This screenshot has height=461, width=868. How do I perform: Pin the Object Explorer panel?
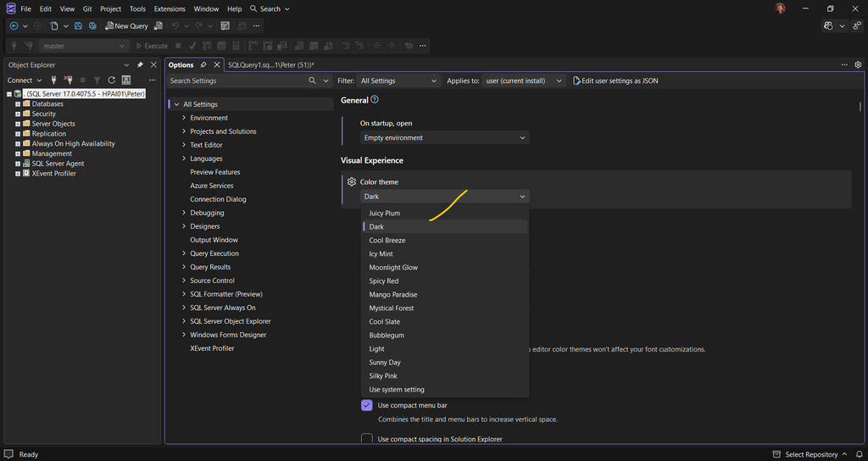pyautogui.click(x=140, y=64)
